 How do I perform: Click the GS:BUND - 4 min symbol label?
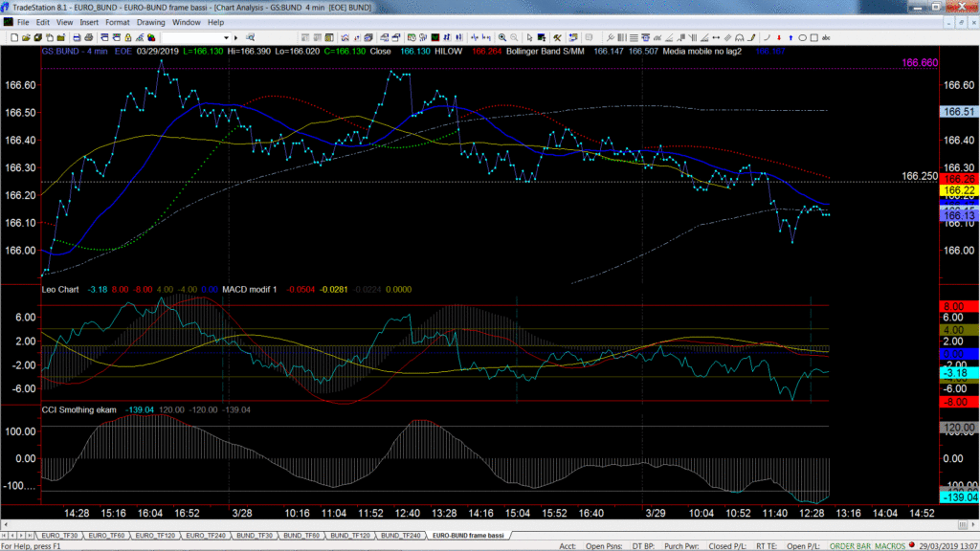[75, 52]
